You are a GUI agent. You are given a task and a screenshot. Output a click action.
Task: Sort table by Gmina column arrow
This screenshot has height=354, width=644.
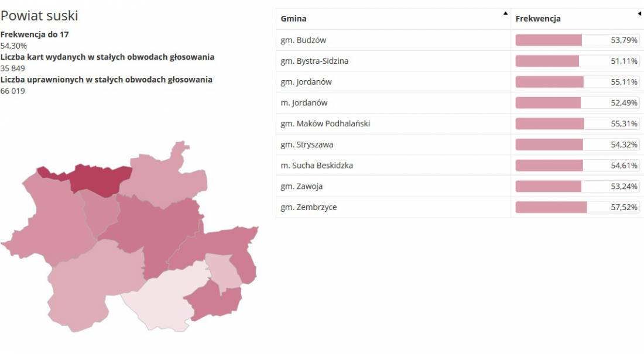(x=506, y=13)
